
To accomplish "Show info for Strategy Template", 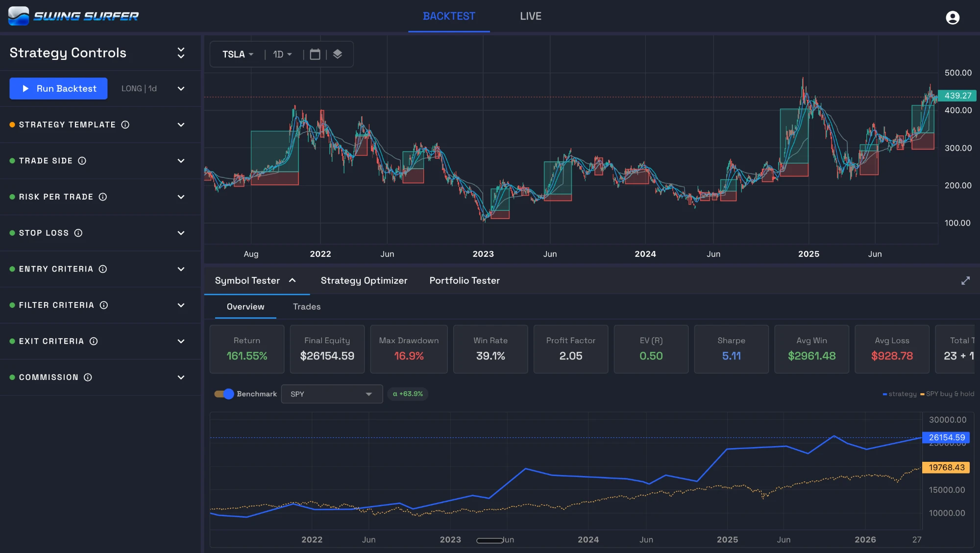I will click(125, 125).
